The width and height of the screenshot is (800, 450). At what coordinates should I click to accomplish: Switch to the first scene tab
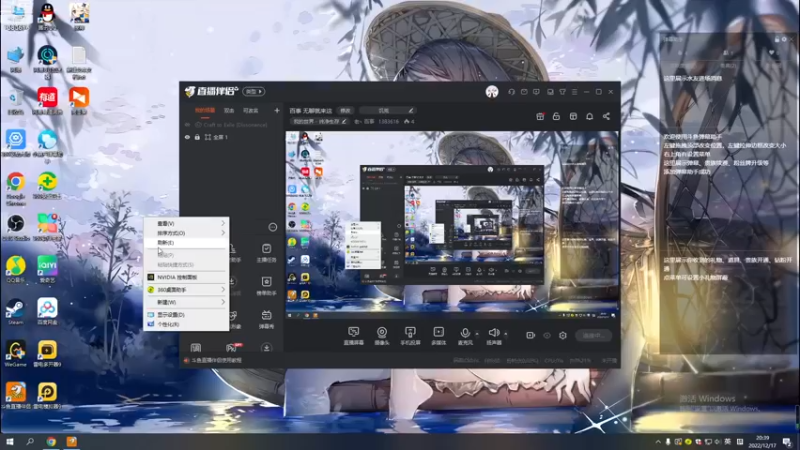pos(205,110)
